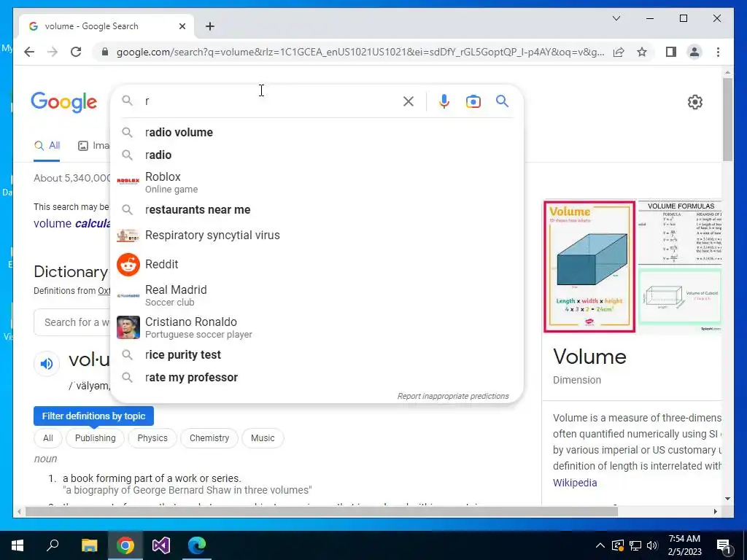Viewport: 747px width, 560px height.
Task: Switch to the All results tab
Action: [47, 146]
